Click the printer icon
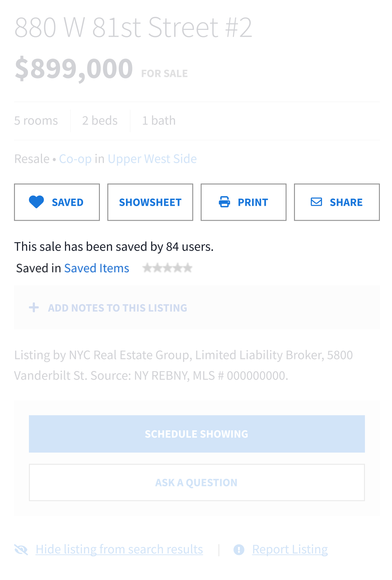Viewport: 392px width, 580px height. point(224,202)
